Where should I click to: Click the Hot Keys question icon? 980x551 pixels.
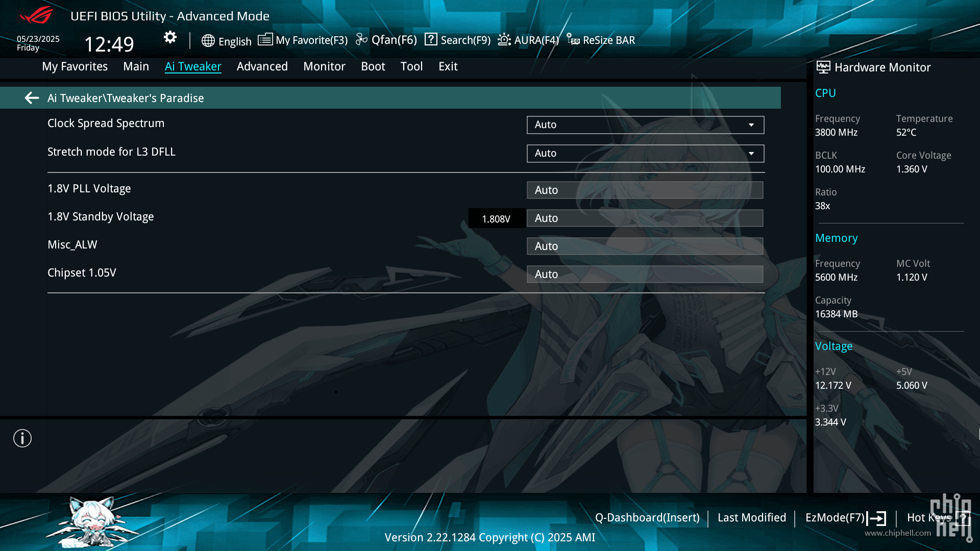963,518
